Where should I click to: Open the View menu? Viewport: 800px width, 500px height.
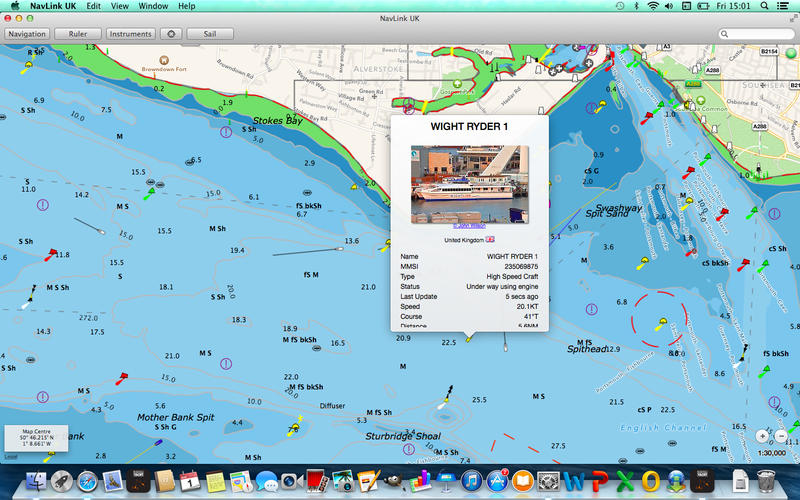coord(120,6)
